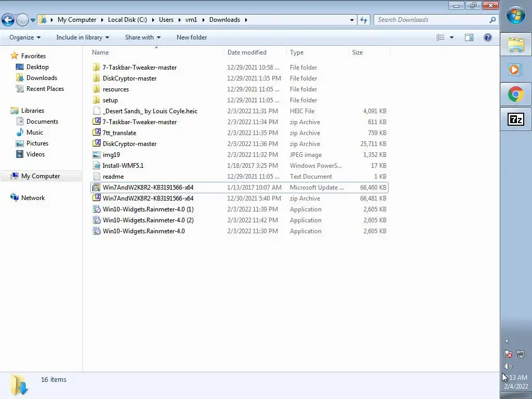Image resolution: width=532 pixels, height=399 pixels.
Task: Show hidden tray icons arrow
Action: 507,341
